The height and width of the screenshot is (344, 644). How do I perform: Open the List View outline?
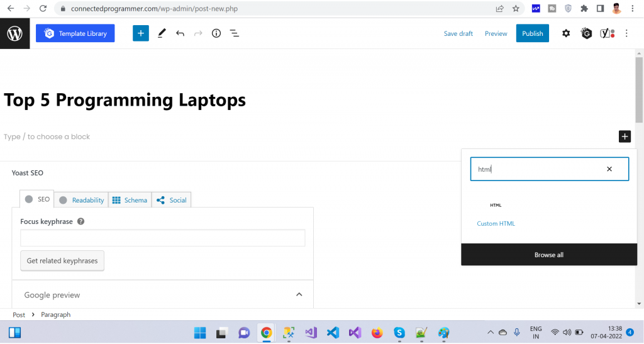pos(234,33)
